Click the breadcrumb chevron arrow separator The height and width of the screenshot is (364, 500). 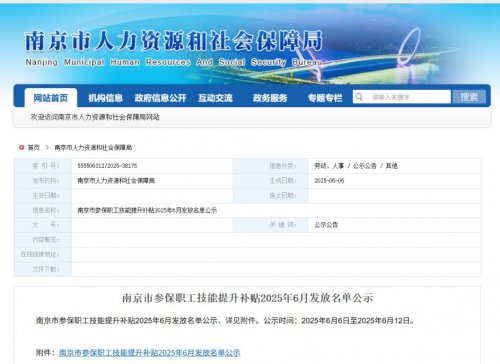point(47,147)
